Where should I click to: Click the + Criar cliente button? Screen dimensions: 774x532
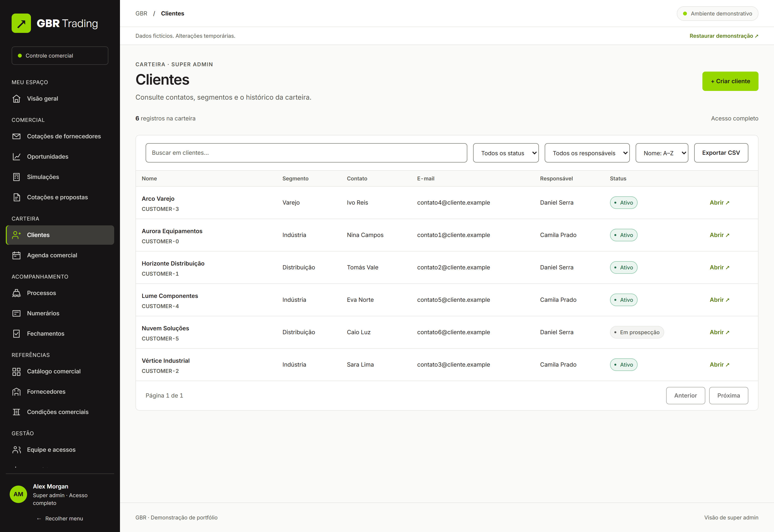[730, 81]
